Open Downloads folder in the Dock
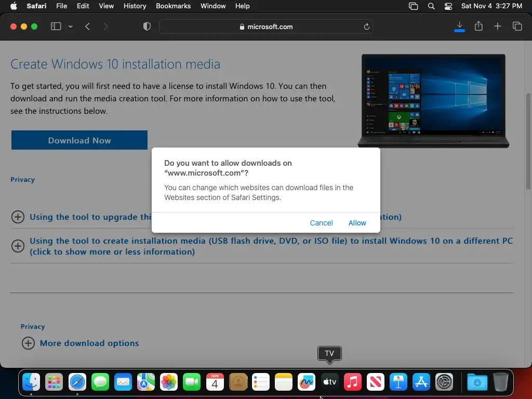532x399 pixels. (477, 382)
